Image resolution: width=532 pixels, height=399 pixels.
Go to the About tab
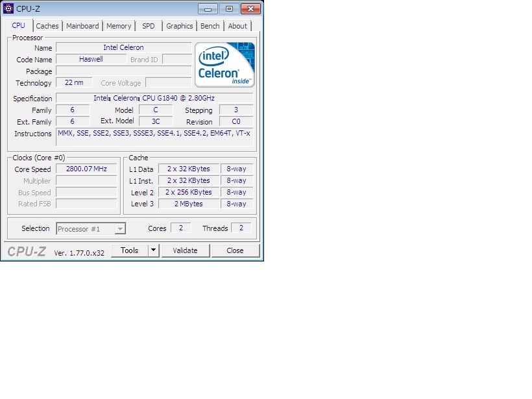[237, 26]
